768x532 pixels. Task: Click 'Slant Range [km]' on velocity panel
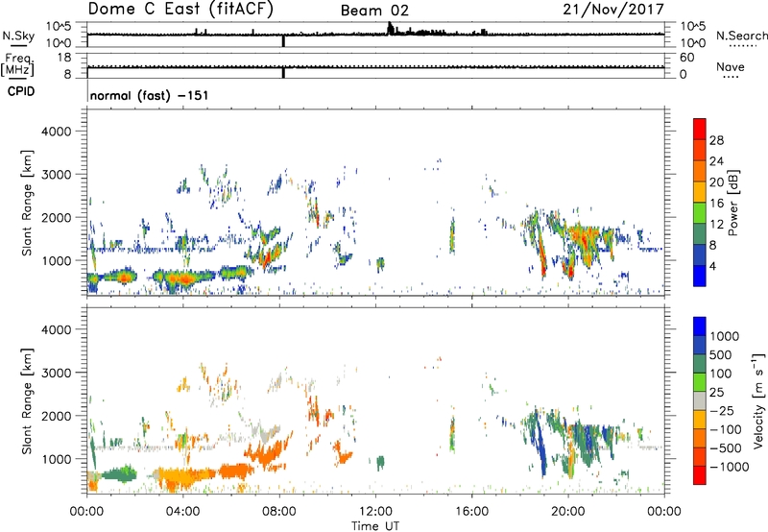27,400
